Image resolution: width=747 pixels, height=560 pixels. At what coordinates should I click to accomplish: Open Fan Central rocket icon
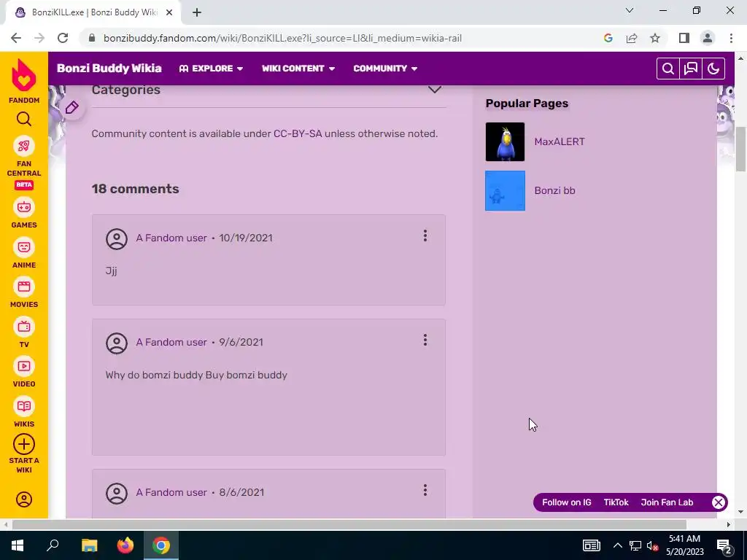[x=24, y=146]
